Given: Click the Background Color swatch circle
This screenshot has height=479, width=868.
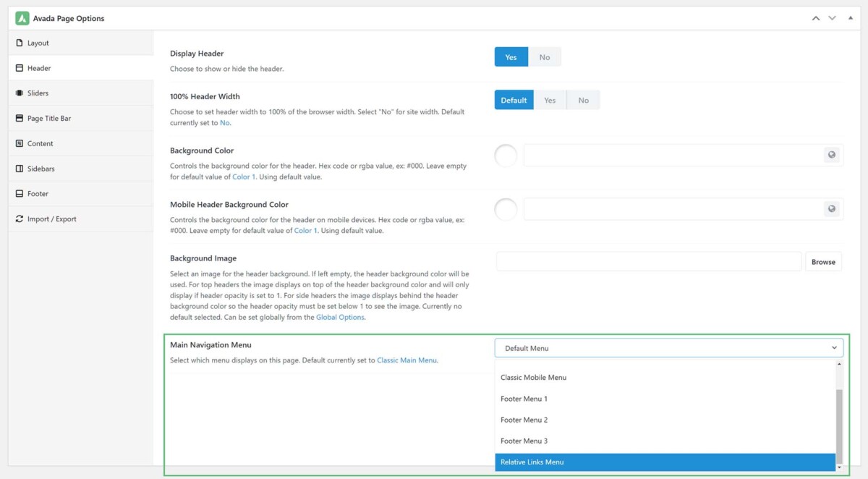Looking at the screenshot, I should pos(505,155).
